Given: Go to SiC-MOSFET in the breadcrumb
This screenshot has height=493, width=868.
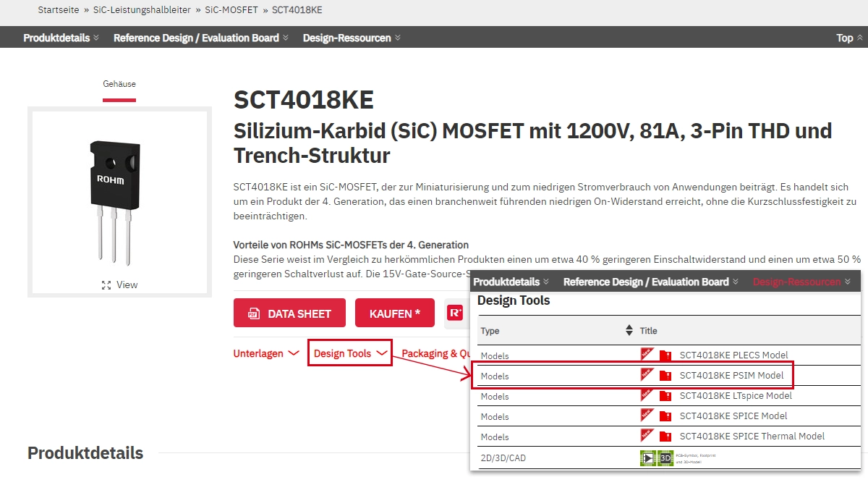Looking at the screenshot, I should click(231, 10).
